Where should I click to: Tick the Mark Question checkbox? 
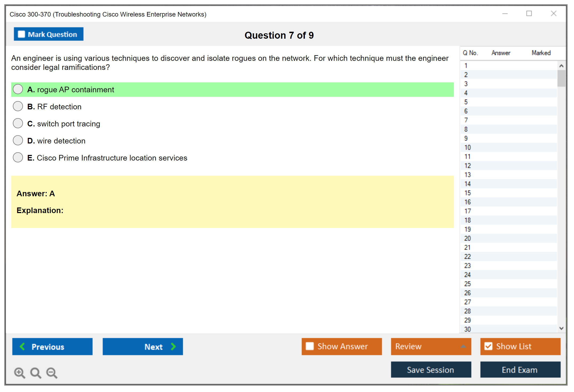tap(21, 34)
